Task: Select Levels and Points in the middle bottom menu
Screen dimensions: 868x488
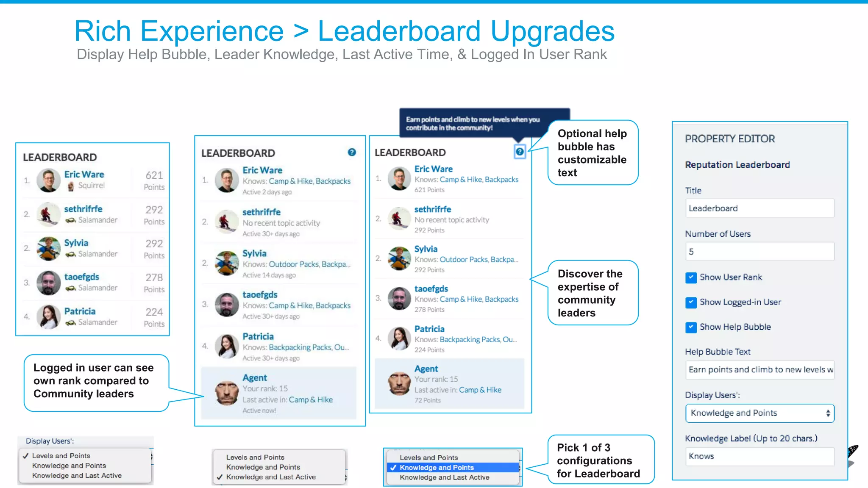Action: [280, 457]
